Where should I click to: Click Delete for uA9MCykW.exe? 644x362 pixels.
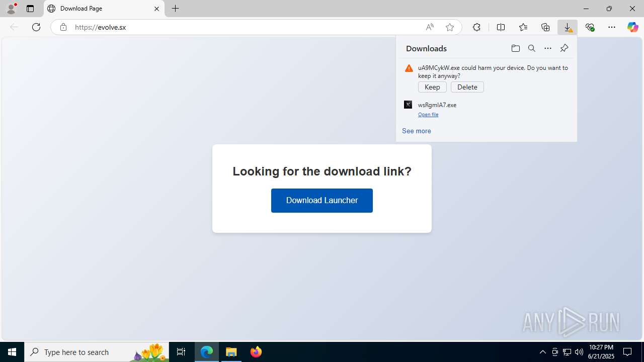tap(467, 87)
